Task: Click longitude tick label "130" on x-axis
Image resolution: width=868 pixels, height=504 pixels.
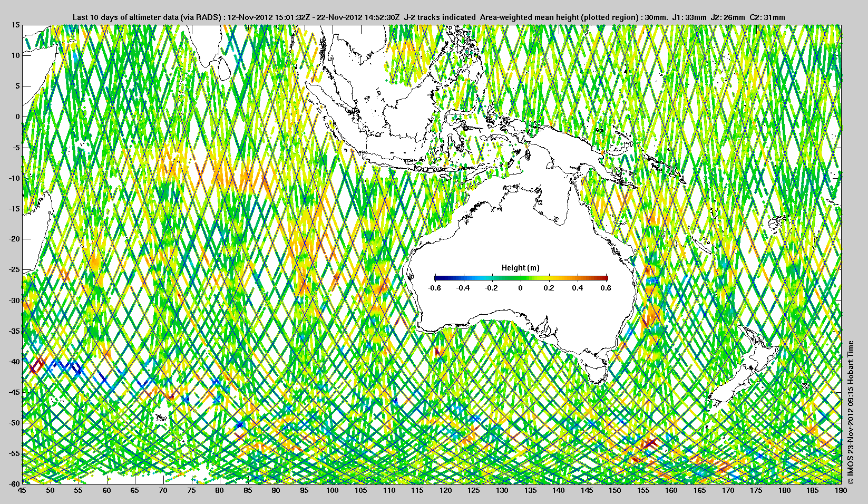Action: [x=502, y=490]
